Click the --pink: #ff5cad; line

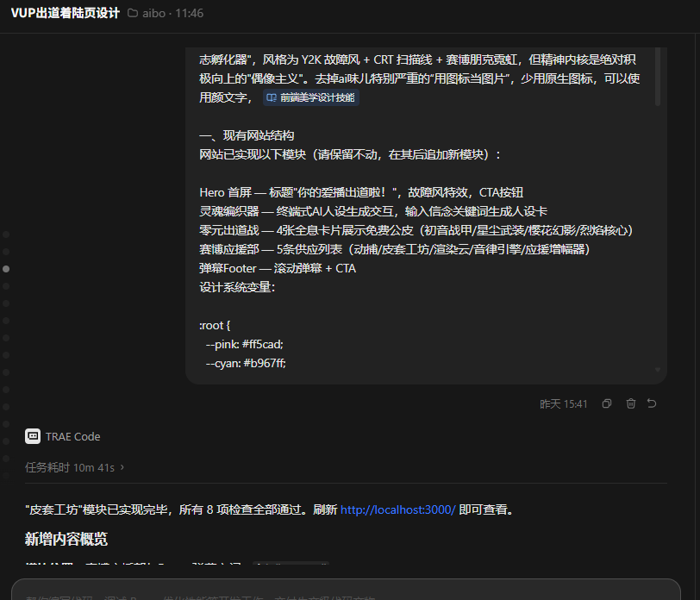point(244,344)
